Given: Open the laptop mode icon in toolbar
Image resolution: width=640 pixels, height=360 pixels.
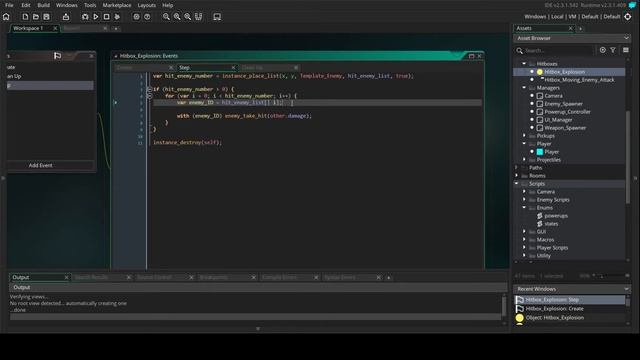Looking at the screenshot, I should 217,17.
